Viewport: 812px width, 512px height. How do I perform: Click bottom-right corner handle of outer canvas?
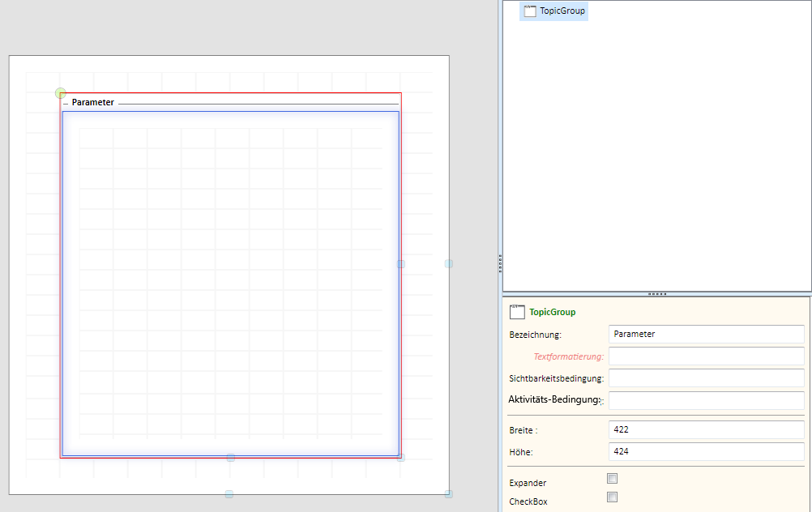coord(449,494)
